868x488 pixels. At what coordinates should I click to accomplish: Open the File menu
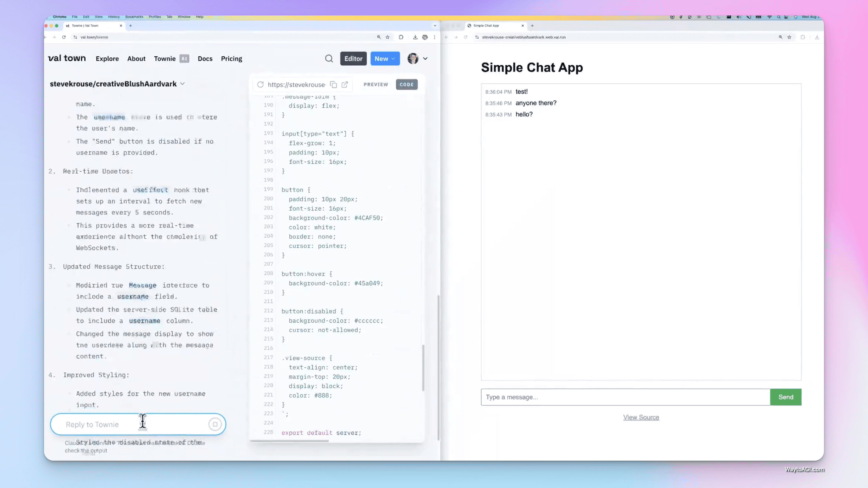click(x=74, y=16)
